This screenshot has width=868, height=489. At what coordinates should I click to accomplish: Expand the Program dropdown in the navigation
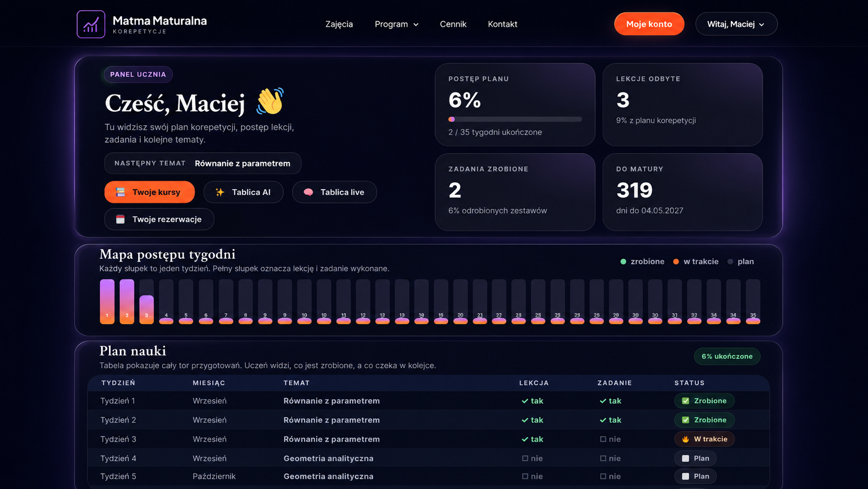(397, 24)
